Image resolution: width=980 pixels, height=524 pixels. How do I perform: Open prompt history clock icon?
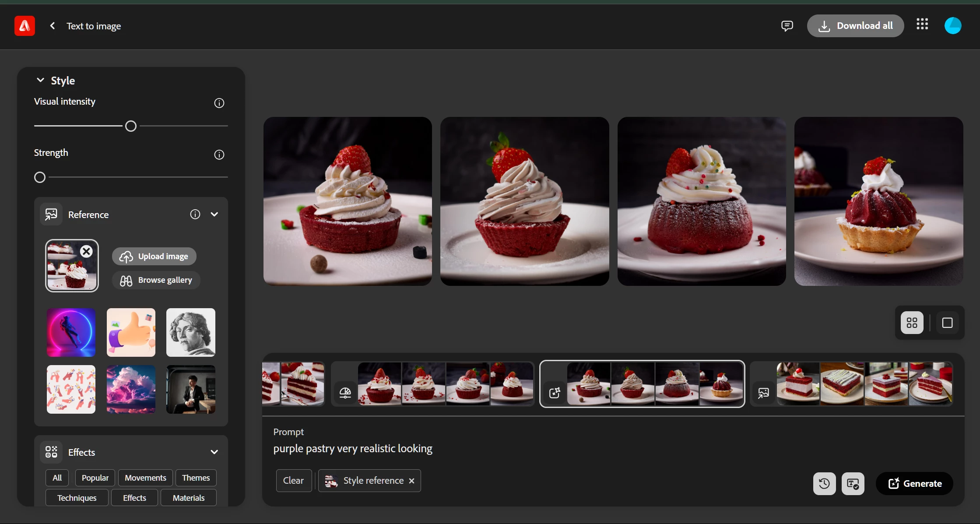pyautogui.click(x=824, y=483)
